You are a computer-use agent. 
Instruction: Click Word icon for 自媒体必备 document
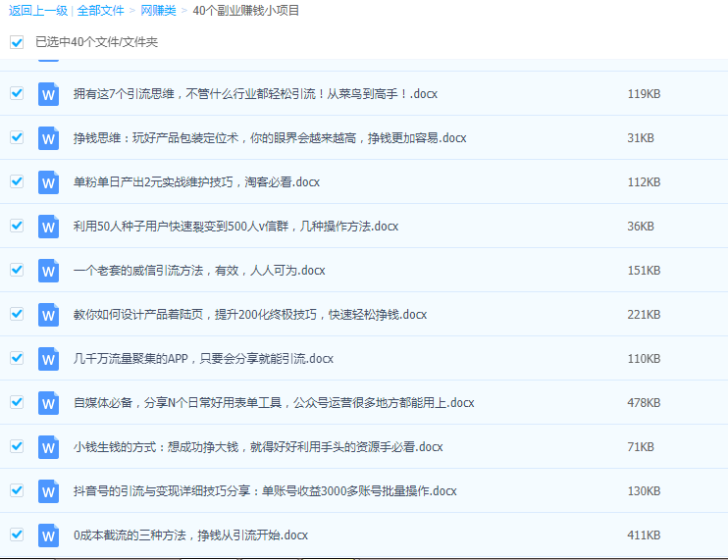(49, 403)
